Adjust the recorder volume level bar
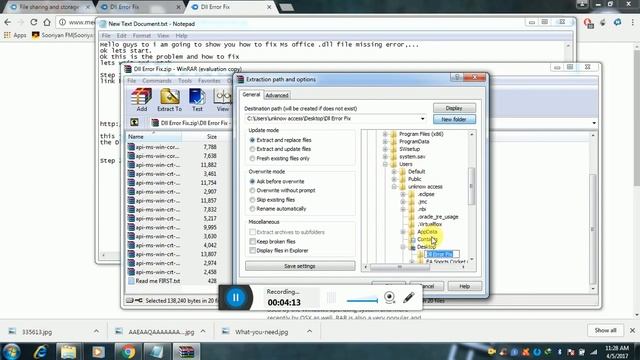The width and height of the screenshot is (640, 360). point(362,301)
